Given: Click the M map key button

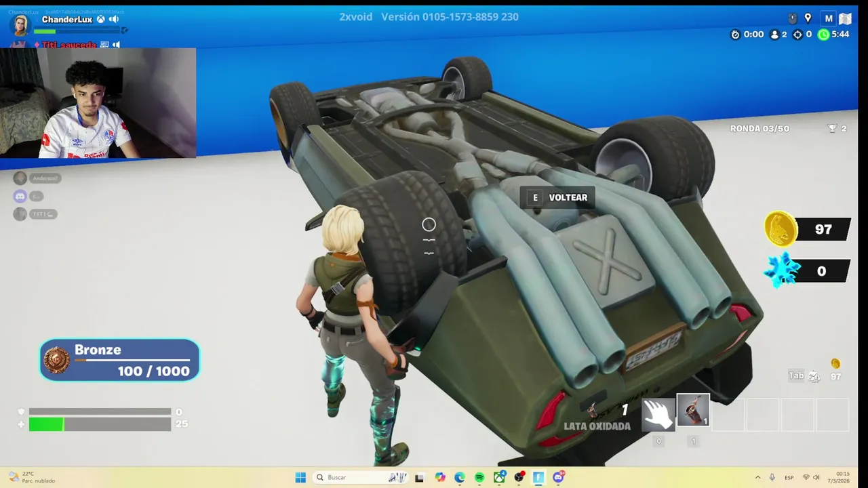Looking at the screenshot, I should tap(828, 18).
